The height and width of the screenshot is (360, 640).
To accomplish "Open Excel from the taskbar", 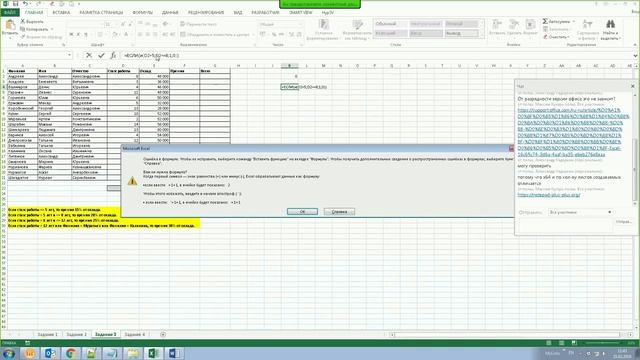I will (153, 353).
